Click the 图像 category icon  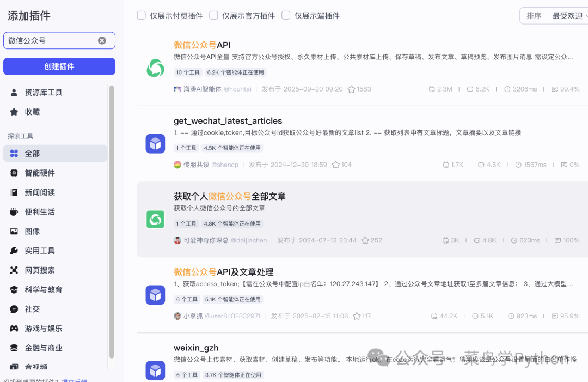14,231
